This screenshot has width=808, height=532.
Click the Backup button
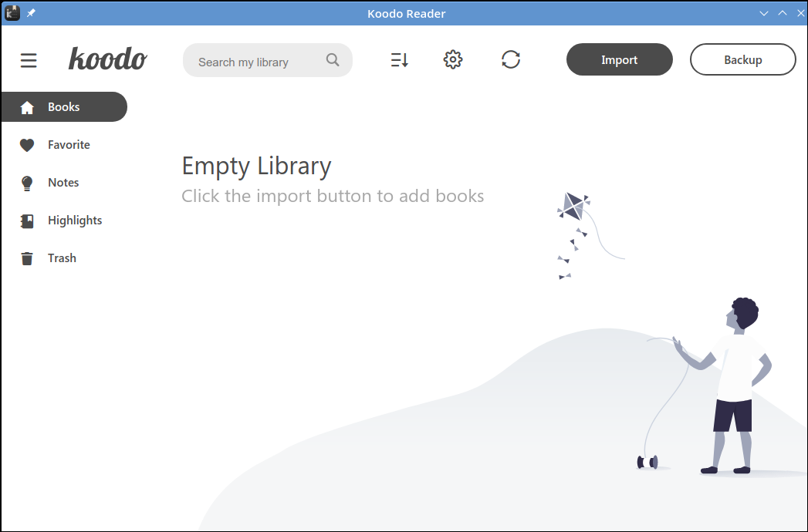[x=743, y=59]
